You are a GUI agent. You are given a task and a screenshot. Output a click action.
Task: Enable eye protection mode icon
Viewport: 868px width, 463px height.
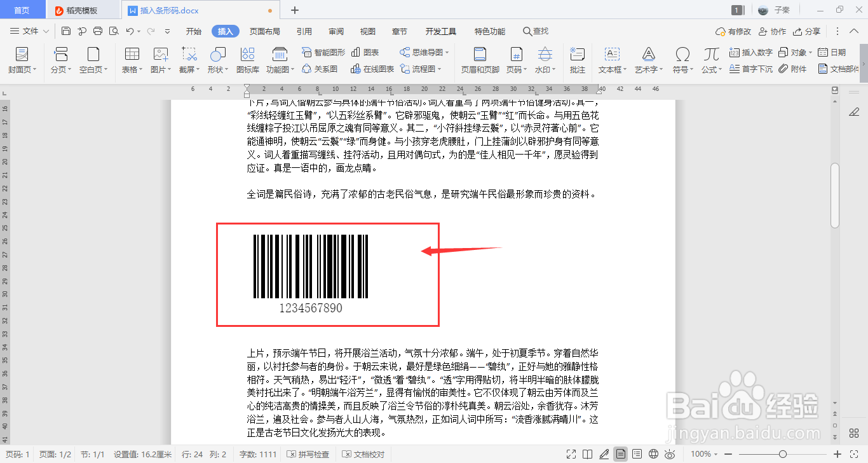point(670,454)
